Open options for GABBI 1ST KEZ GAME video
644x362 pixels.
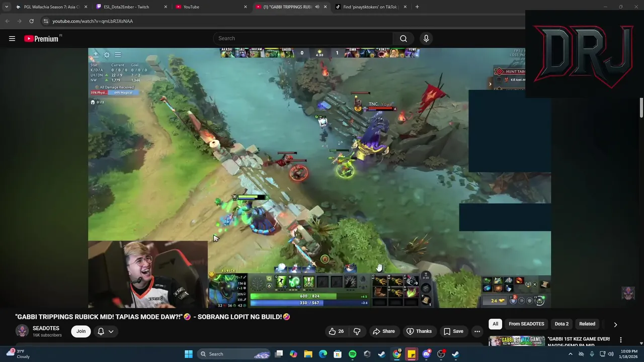tap(620, 340)
